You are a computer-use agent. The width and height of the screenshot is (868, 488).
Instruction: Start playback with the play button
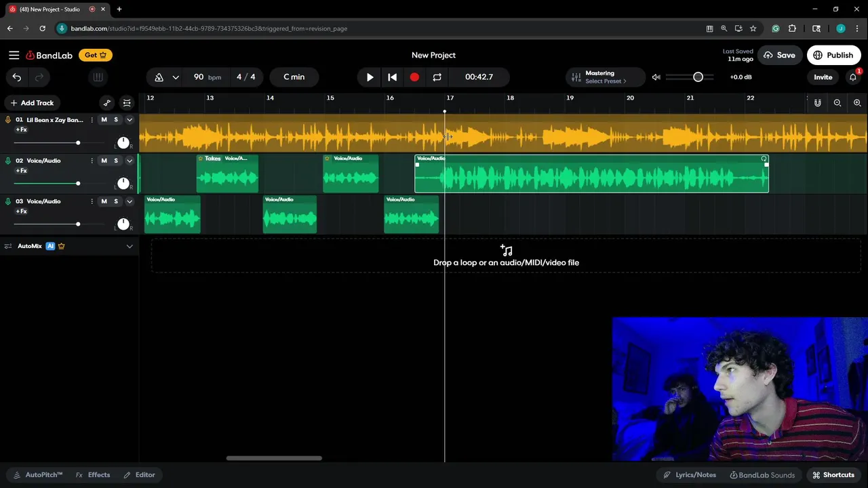coord(370,77)
